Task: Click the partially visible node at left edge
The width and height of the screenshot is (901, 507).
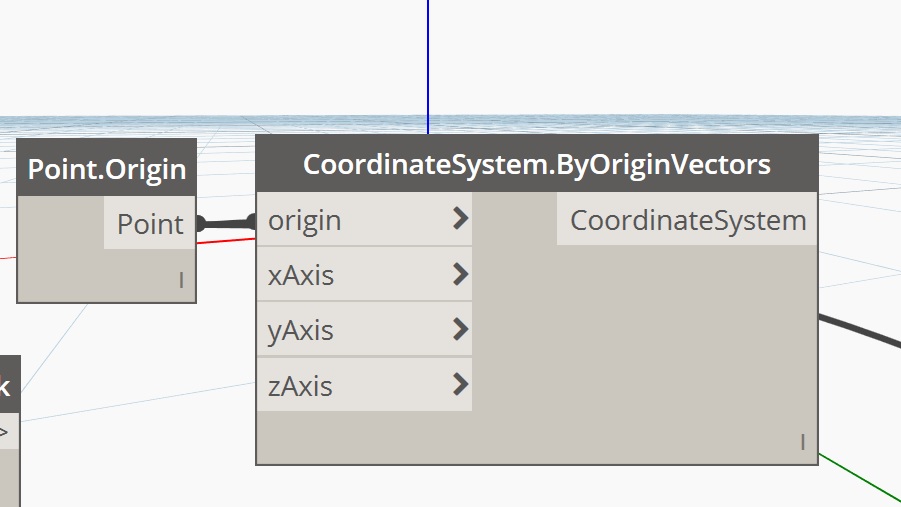Action: (8, 430)
